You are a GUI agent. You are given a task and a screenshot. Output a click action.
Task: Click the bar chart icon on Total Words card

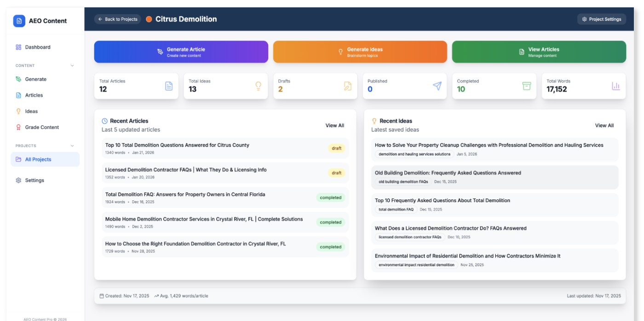click(616, 86)
